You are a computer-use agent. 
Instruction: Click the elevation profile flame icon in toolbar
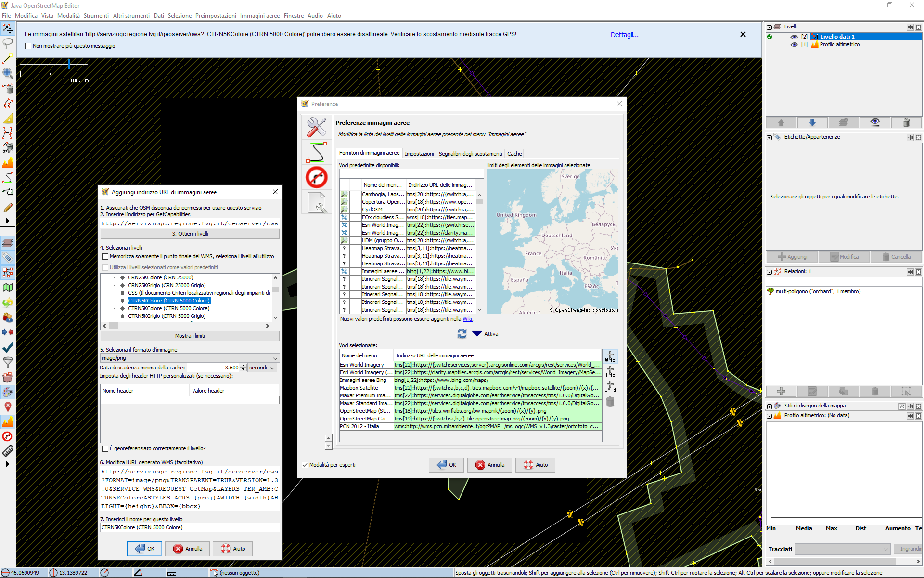pyautogui.click(x=8, y=163)
